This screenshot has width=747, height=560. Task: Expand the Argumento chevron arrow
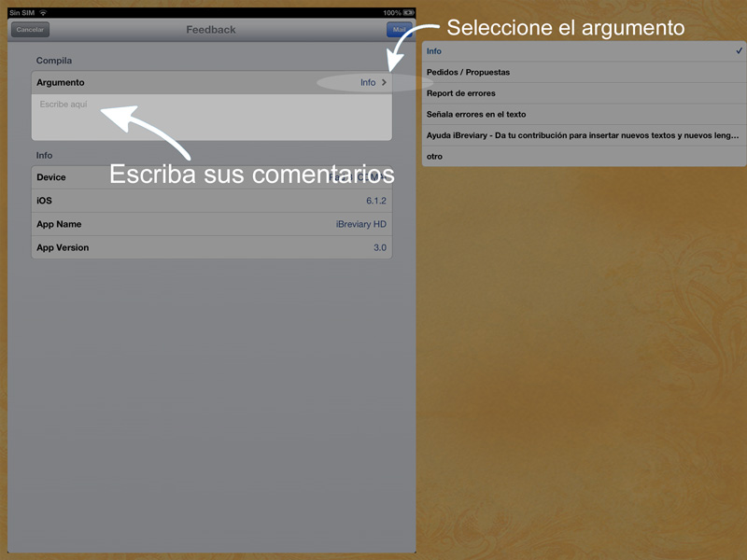coord(384,83)
